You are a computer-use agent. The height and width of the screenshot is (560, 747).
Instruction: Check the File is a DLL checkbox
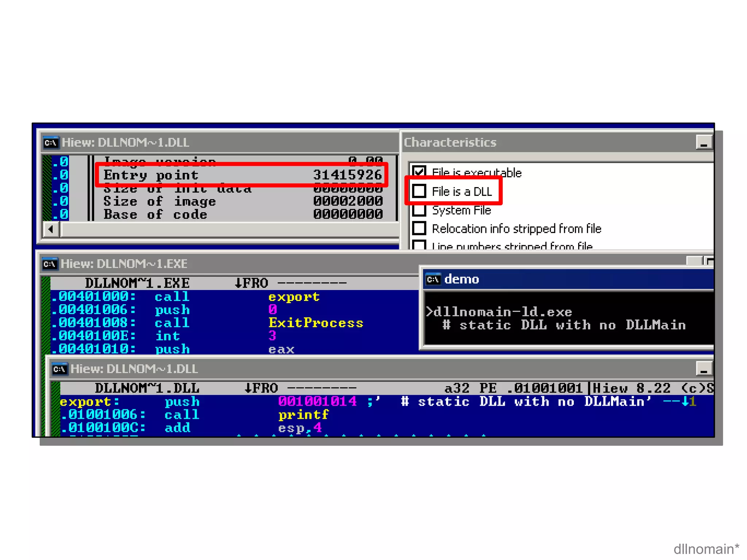click(419, 191)
